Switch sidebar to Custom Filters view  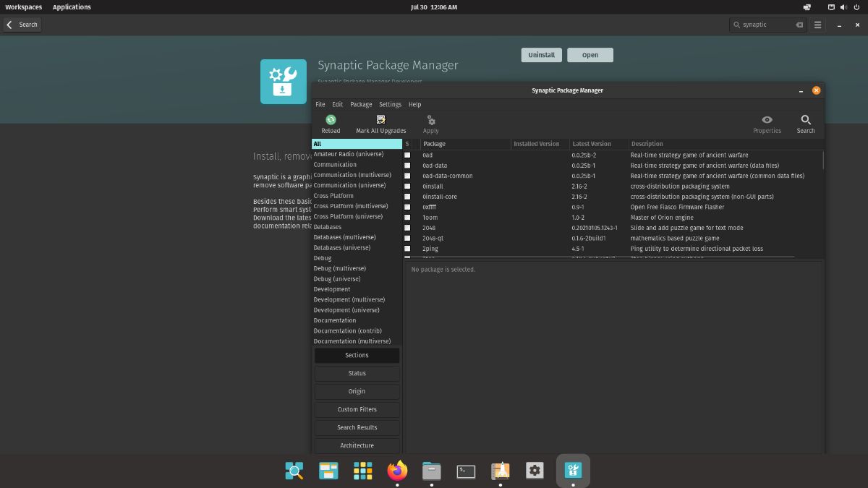[357, 409]
